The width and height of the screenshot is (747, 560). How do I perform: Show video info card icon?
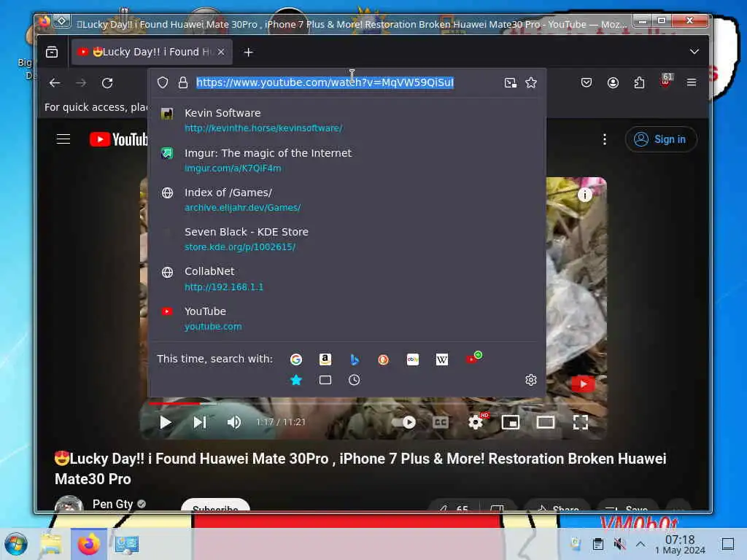point(584,194)
